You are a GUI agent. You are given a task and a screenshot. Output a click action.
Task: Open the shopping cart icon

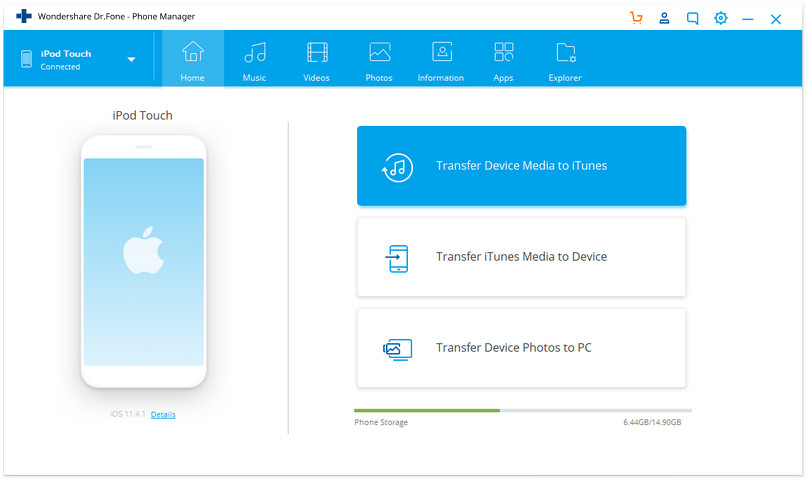click(x=636, y=18)
